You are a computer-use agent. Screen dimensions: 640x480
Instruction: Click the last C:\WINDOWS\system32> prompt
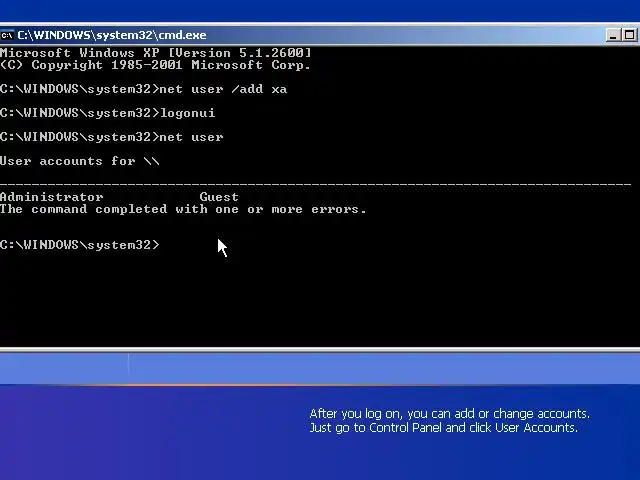coord(80,245)
